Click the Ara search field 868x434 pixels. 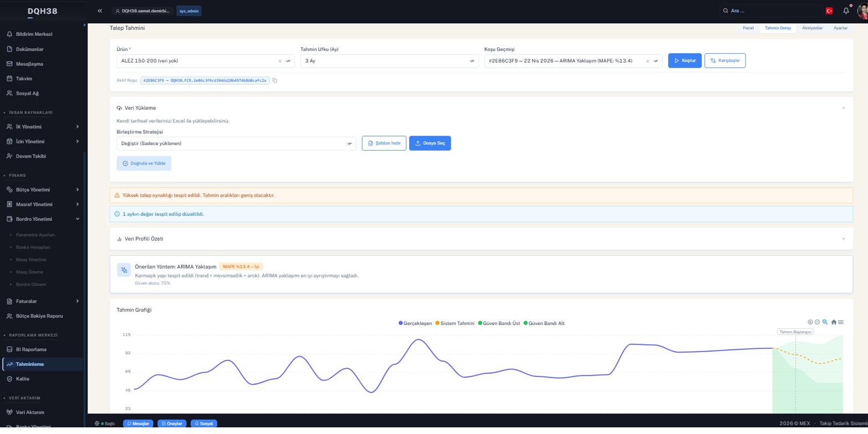coord(772,11)
